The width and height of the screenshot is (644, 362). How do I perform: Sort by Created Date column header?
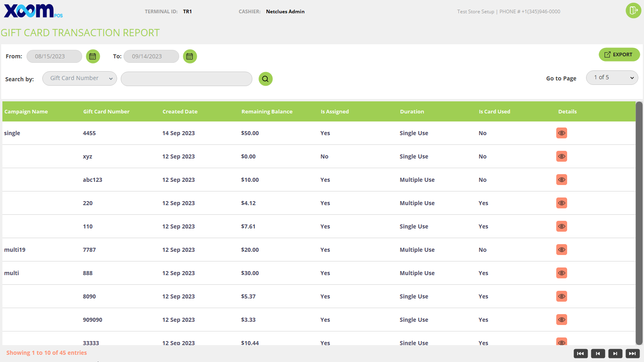[180, 112]
